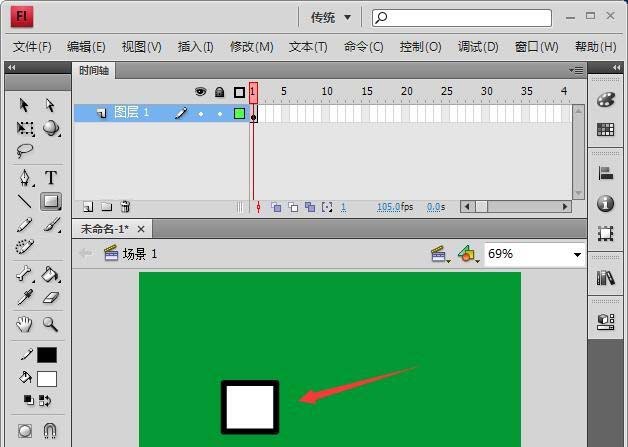The width and height of the screenshot is (628, 447).
Task: Toggle visibility of all layers (eye)
Action: coord(201,92)
